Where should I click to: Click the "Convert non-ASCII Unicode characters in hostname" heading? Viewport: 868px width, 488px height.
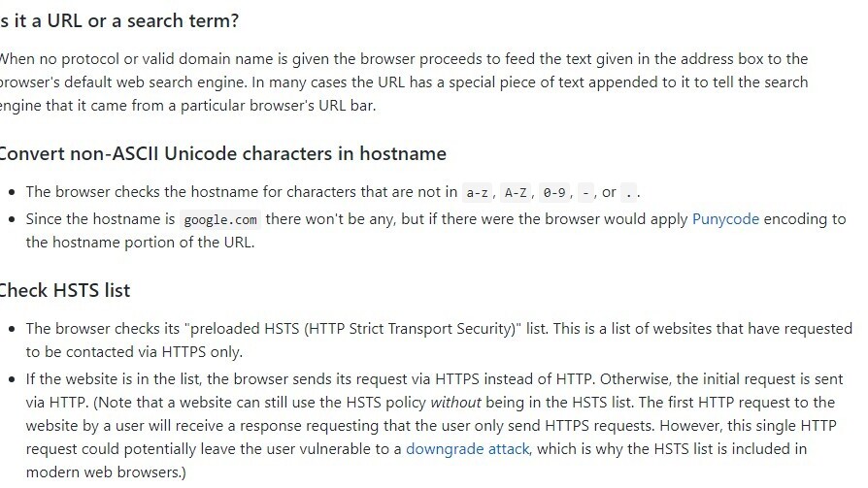point(221,153)
